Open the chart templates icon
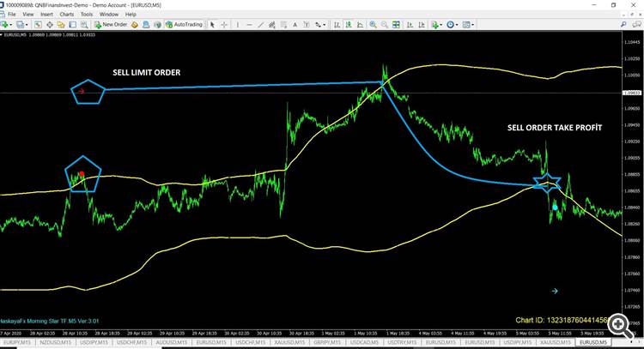Image resolution: width=644 pixels, height=349 pixels. coord(466,25)
